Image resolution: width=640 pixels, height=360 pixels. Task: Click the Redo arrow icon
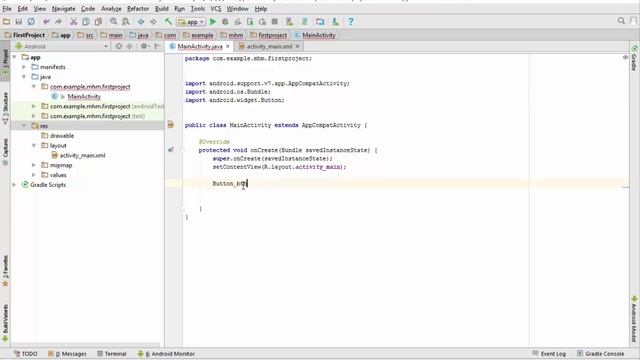(x=58, y=22)
